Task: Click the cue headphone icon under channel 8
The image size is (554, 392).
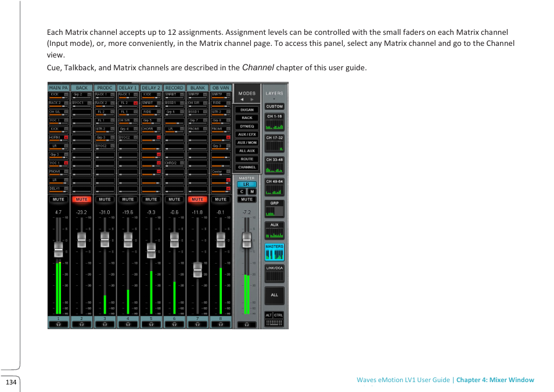Action: (x=221, y=324)
